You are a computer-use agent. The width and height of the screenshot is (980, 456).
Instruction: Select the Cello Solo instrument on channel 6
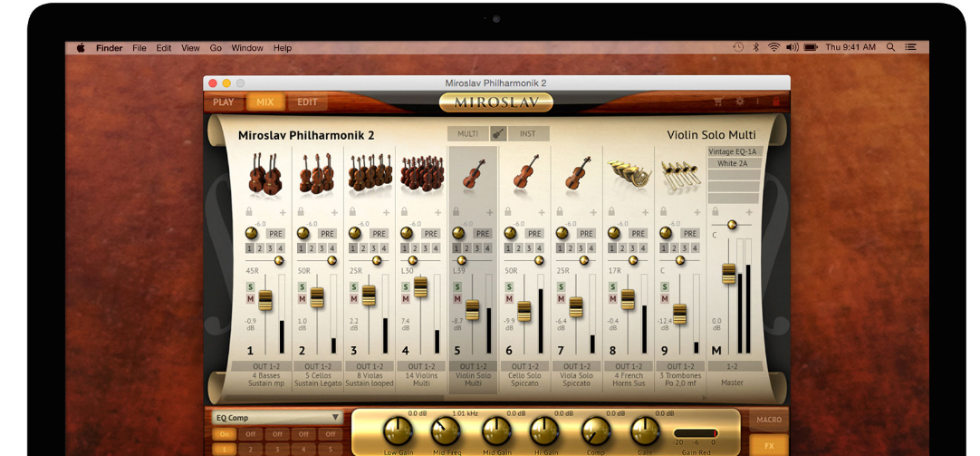(525, 171)
